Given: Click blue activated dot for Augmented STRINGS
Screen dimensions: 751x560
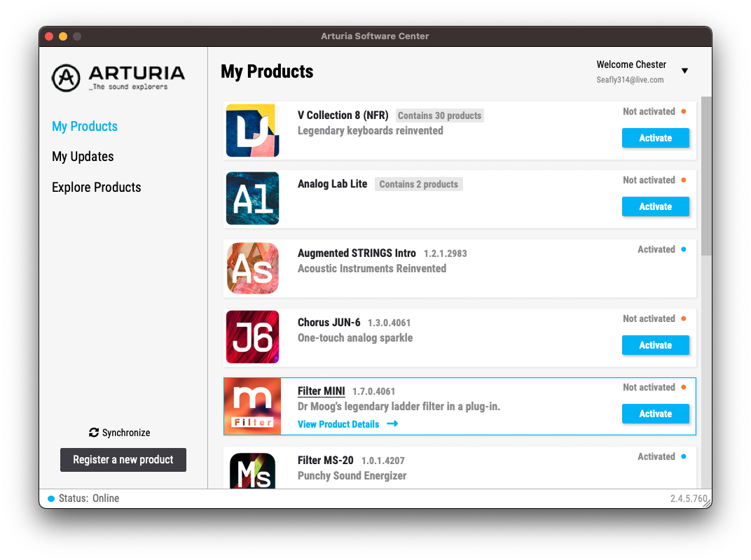Looking at the screenshot, I should click(684, 249).
